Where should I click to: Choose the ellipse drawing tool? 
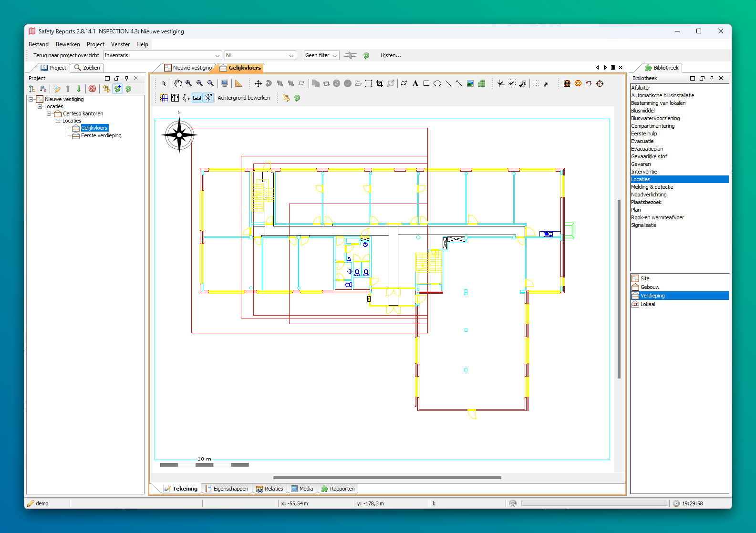point(437,83)
